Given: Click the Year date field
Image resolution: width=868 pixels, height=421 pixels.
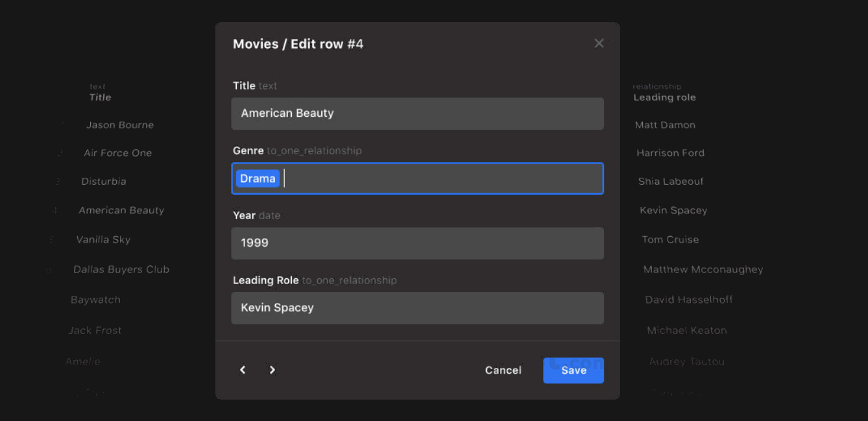Looking at the screenshot, I should pos(417,243).
